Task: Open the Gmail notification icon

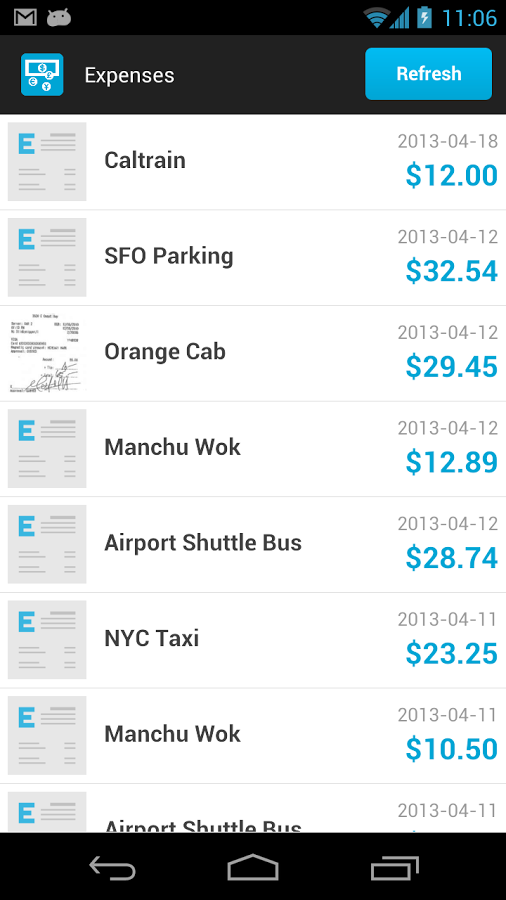Action: pos(25,18)
